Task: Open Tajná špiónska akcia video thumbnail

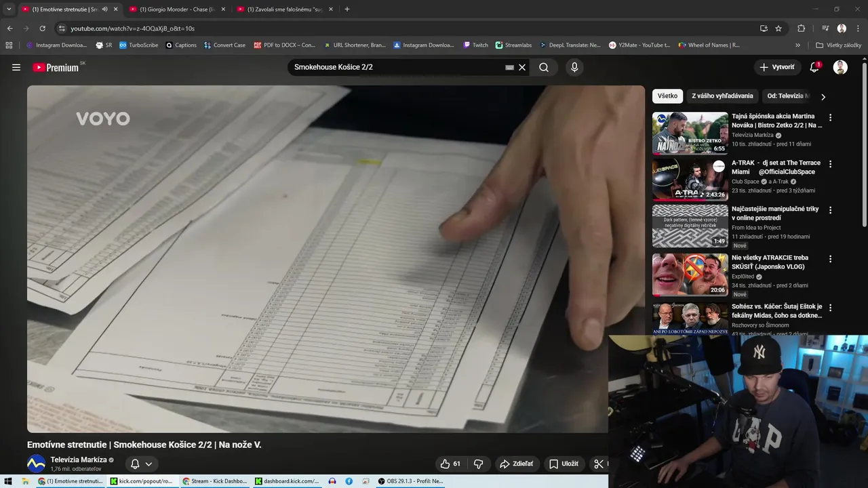Action: pos(690,133)
